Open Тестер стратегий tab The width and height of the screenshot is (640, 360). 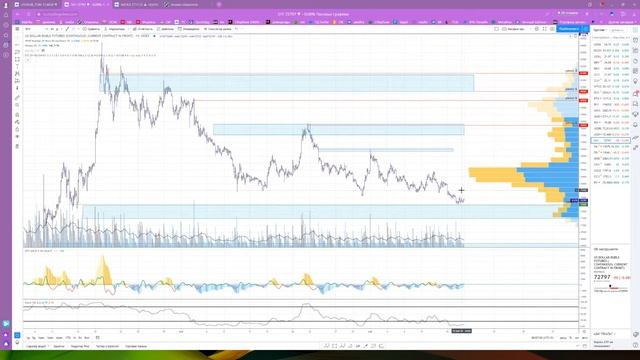tap(107, 346)
